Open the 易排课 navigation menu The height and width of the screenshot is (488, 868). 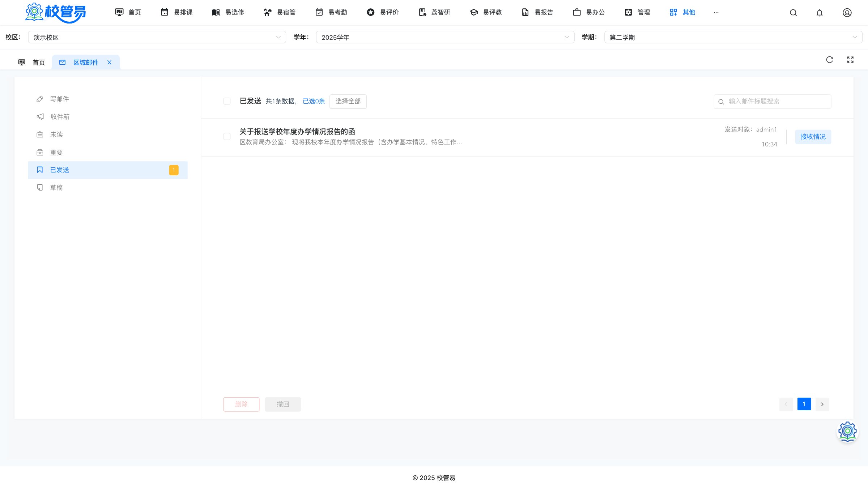[176, 12]
